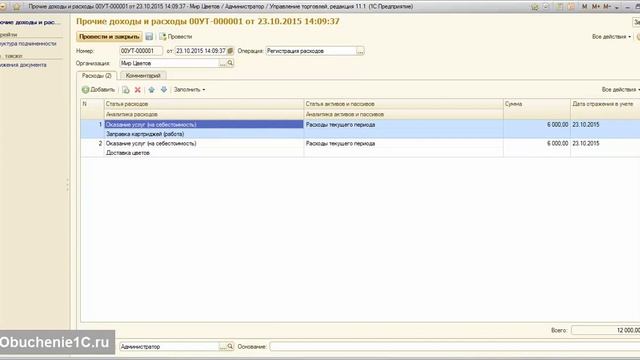640x360 pixels.
Task: Click magnifier icon next to Администратор field
Action: pos(230,347)
